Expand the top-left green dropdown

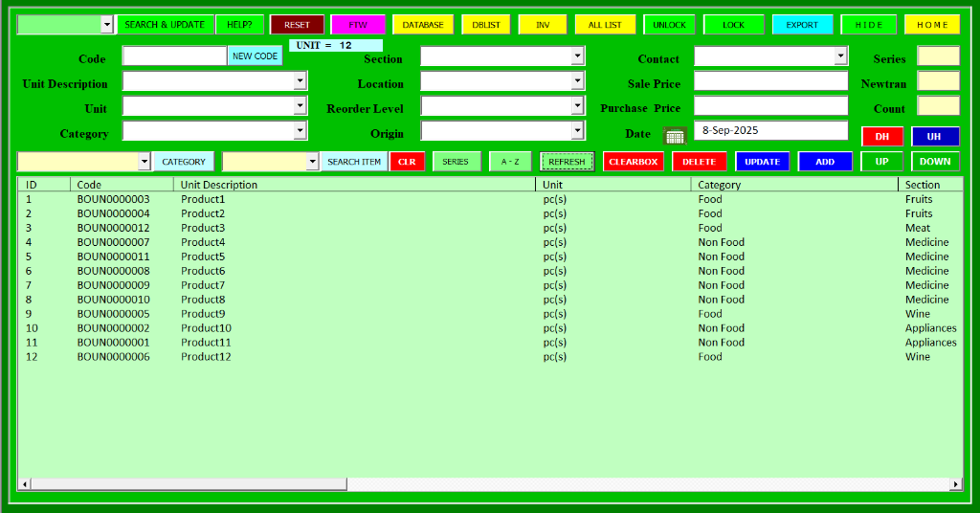click(x=107, y=24)
